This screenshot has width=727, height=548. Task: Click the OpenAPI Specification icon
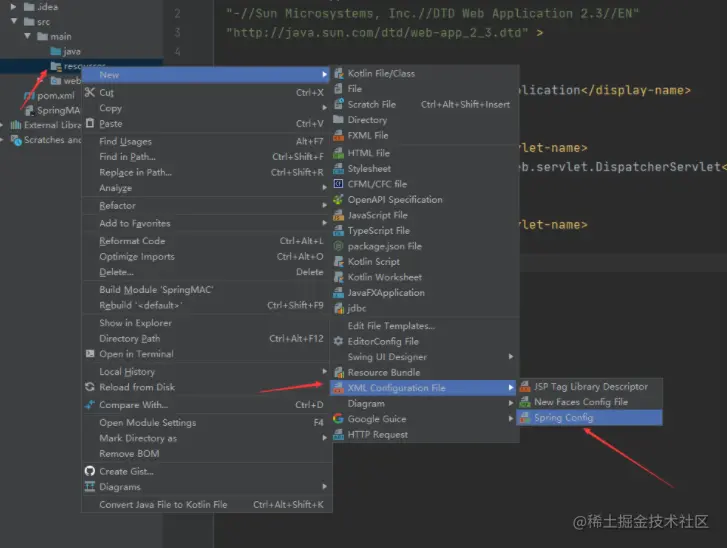[x=339, y=199]
